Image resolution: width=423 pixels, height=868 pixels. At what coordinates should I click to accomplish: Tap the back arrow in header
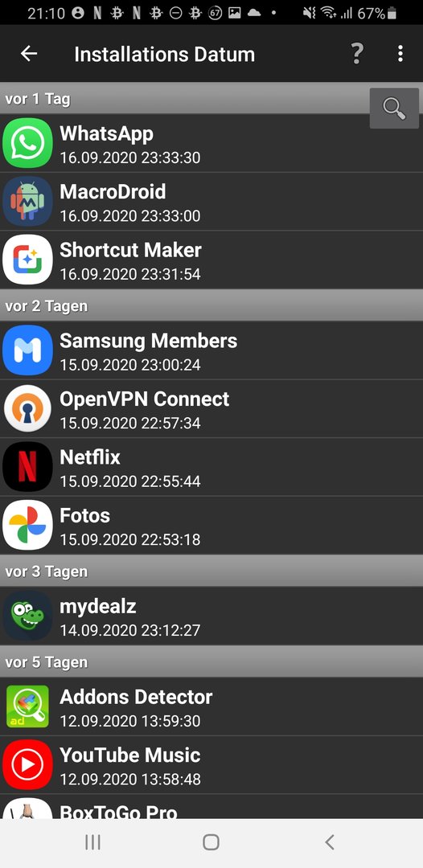point(29,54)
